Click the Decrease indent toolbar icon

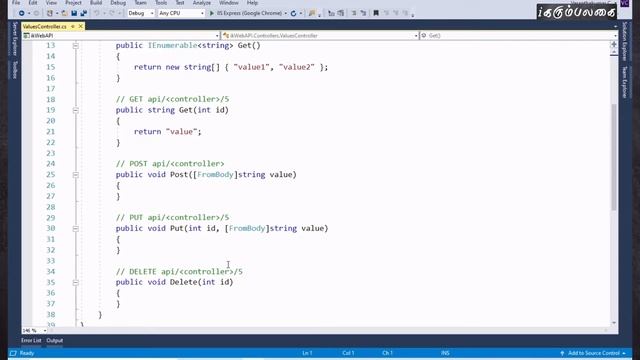(354, 13)
